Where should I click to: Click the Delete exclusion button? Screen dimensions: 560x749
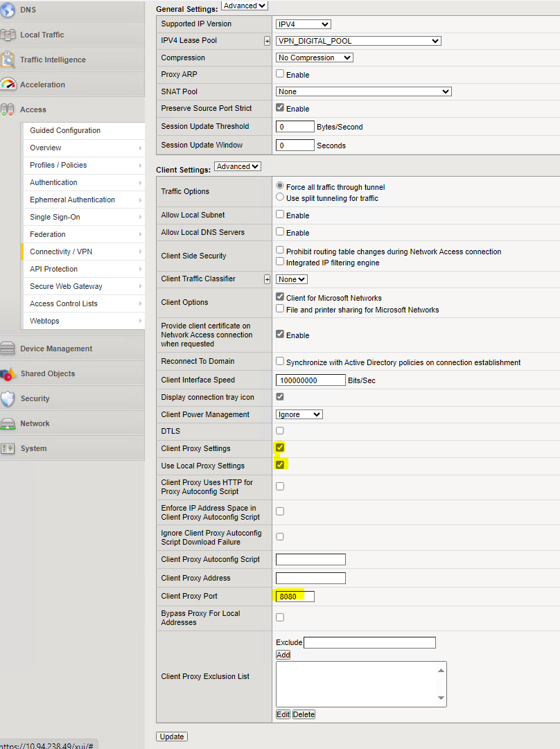(304, 714)
